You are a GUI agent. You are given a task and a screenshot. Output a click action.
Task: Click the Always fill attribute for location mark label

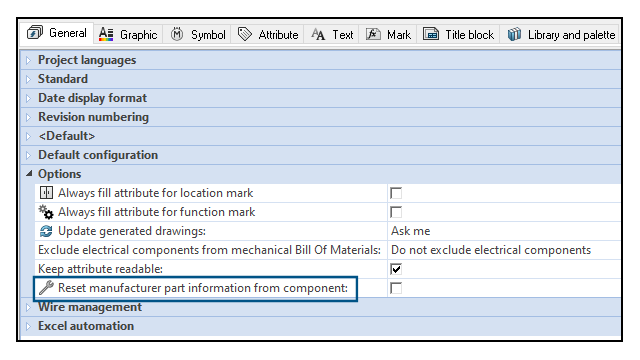tap(156, 193)
